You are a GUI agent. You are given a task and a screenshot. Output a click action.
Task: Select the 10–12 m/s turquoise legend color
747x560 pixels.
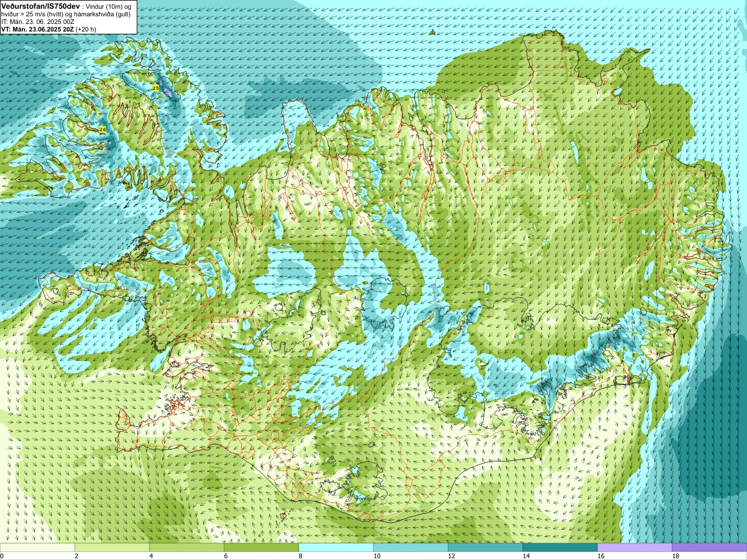411,548
